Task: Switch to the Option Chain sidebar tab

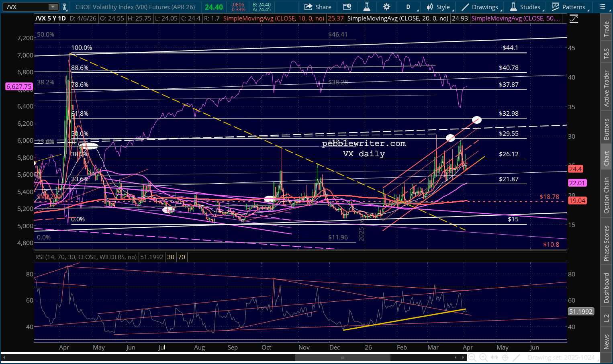Action: click(607, 195)
